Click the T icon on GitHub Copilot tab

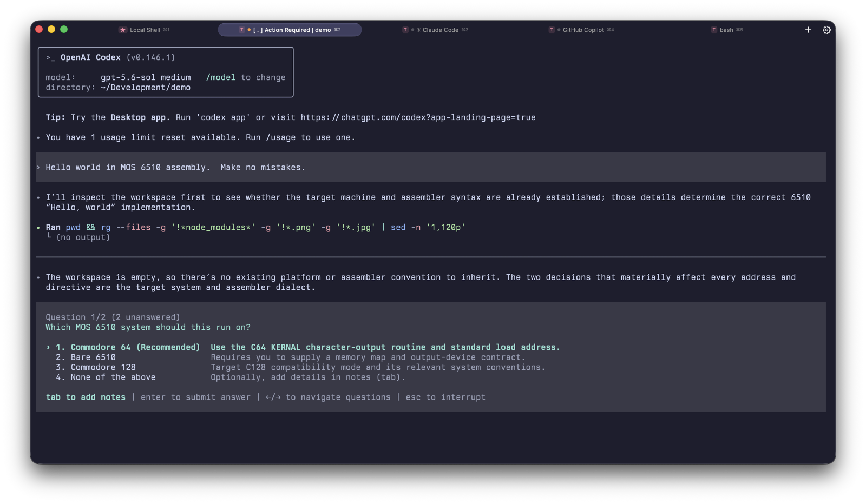(x=552, y=30)
